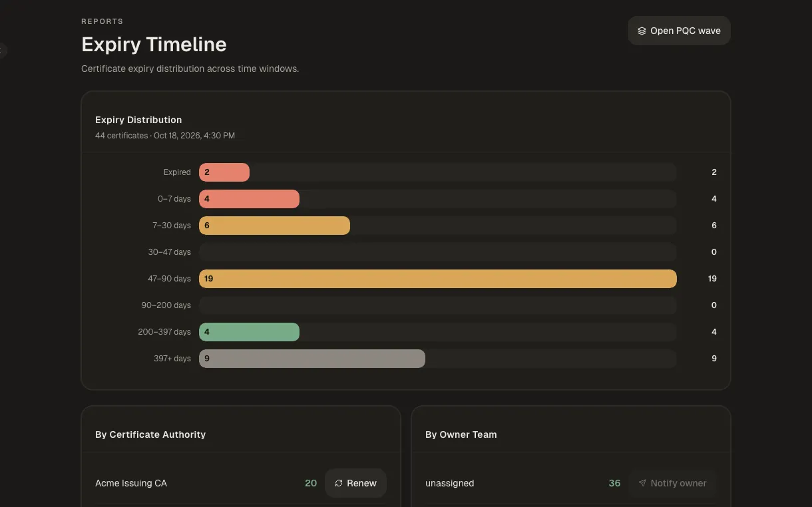812x507 pixels.
Task: Renew Acme Issuing CA certificates
Action: (355, 483)
